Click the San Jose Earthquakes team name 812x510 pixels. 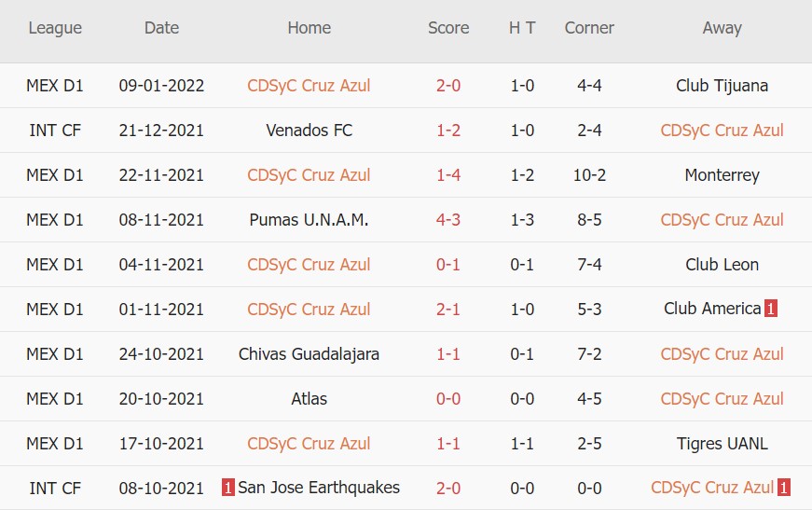[319, 488]
